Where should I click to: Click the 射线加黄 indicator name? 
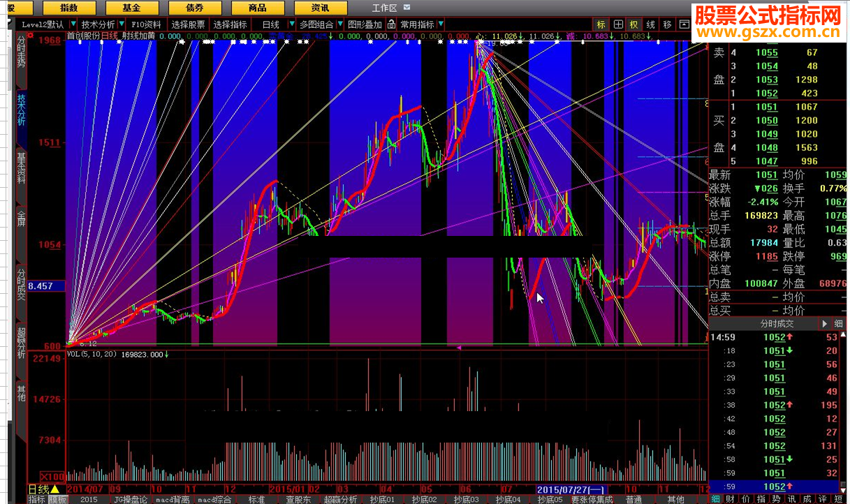pos(138,36)
